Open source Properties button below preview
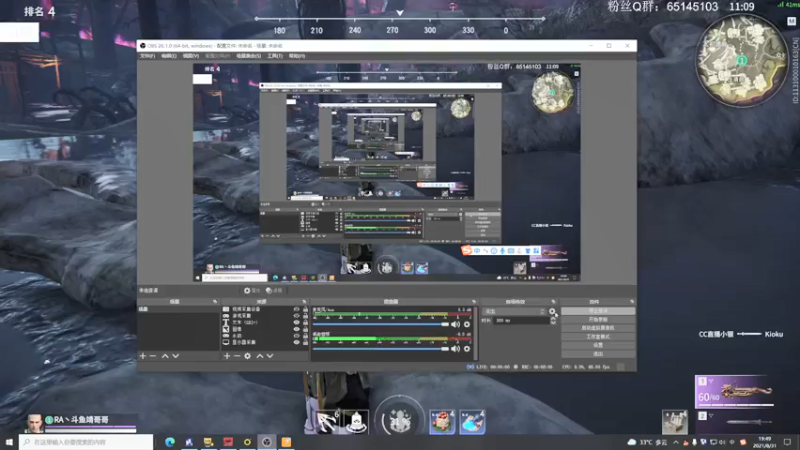800x450 pixels. [252, 290]
